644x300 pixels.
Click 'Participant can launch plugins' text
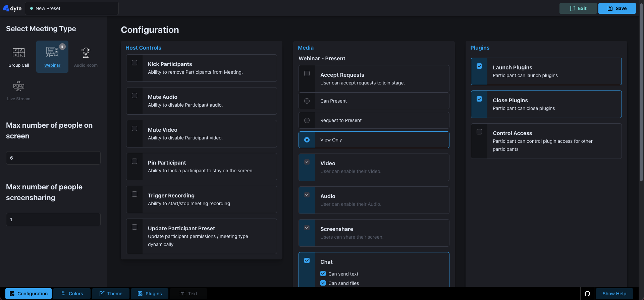(525, 75)
